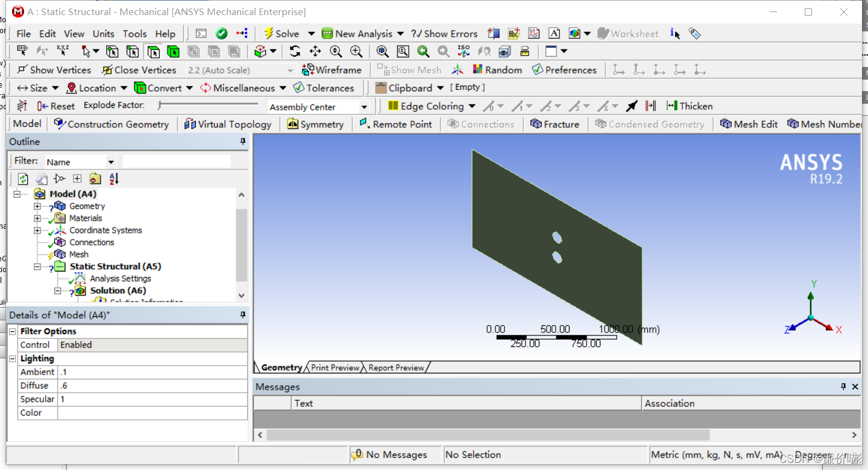Expand the Materials tree node
The width and height of the screenshot is (868, 470).
click(37, 218)
